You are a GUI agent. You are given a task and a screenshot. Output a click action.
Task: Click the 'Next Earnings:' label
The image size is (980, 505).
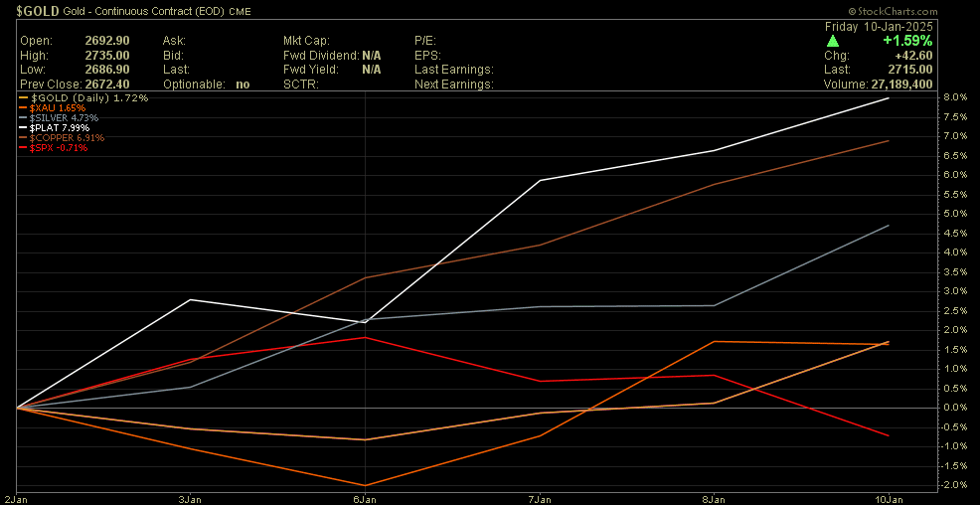click(x=454, y=84)
